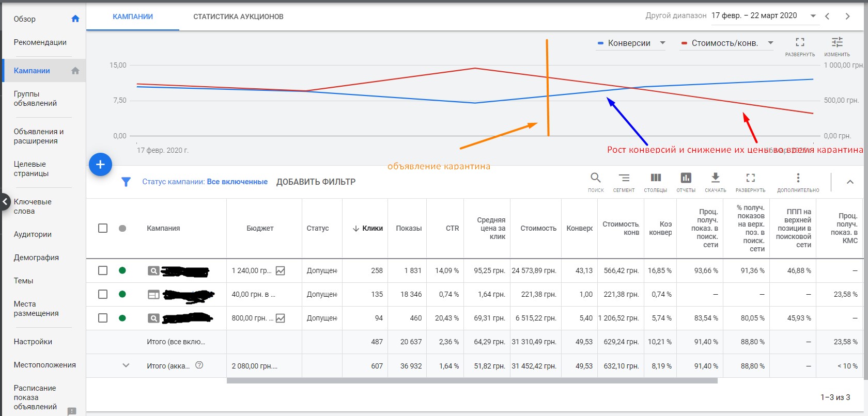
Task: Open Настройки in the sidebar
Action: point(33,342)
